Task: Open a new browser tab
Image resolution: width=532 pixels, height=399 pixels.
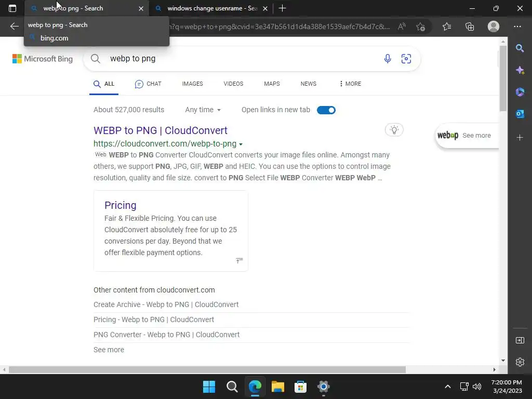Action: click(x=282, y=8)
